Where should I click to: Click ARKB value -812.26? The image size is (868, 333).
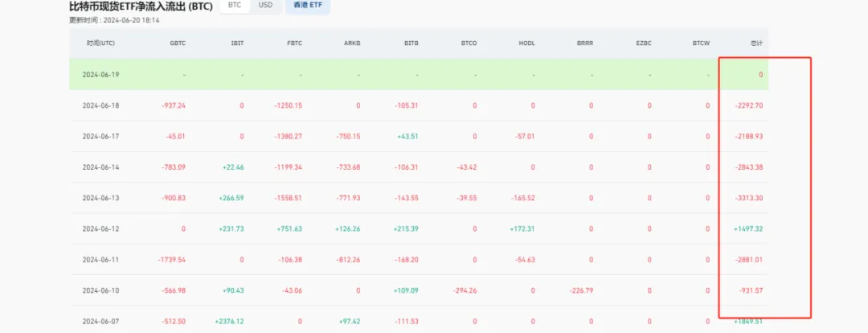(x=349, y=259)
